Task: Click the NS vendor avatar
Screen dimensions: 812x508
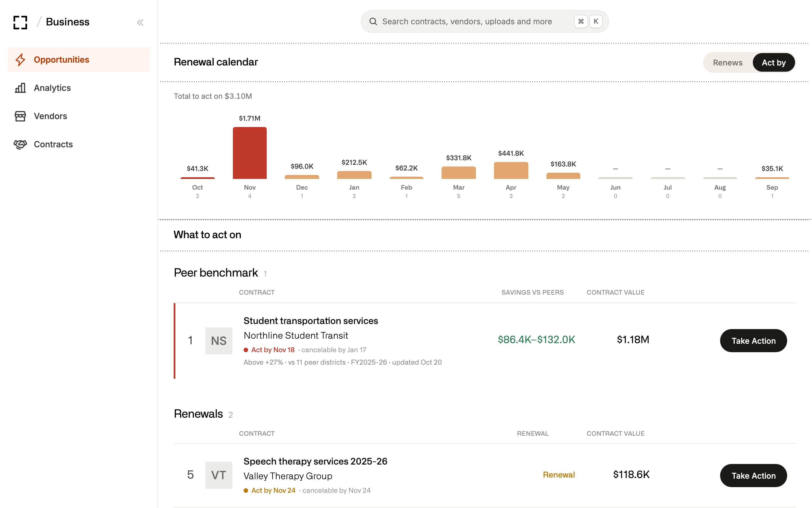Action: coord(219,341)
